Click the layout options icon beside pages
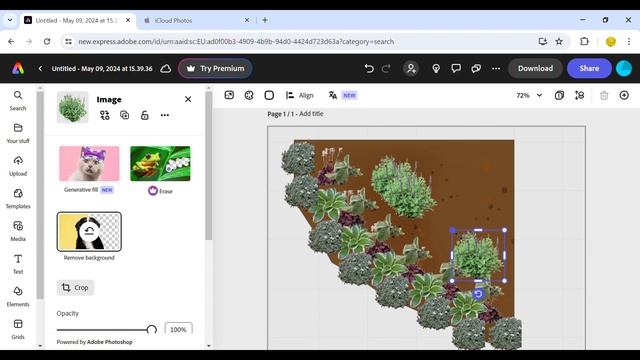Screen dimensions: 640x360 579,95
